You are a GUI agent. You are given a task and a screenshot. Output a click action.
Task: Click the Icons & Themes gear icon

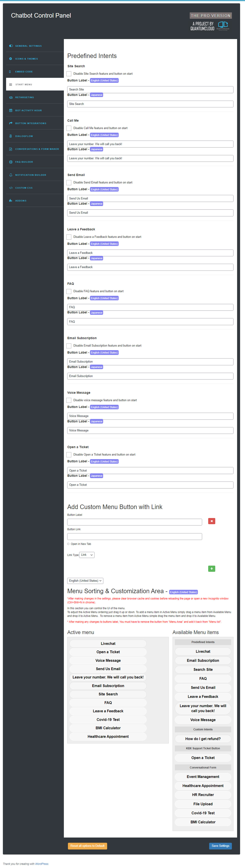[x=11, y=59]
